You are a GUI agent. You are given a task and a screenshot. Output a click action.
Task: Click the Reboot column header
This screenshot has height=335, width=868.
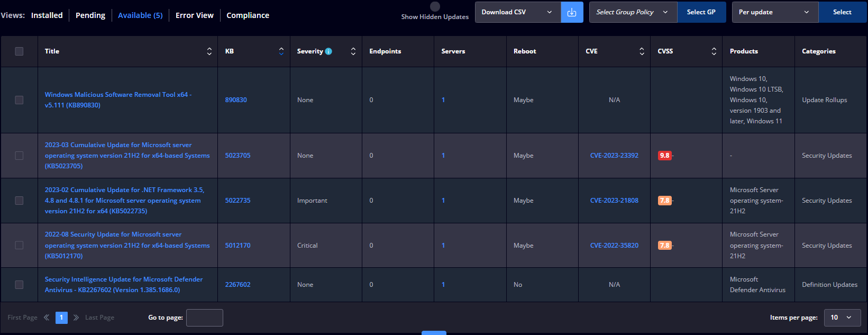click(x=525, y=51)
